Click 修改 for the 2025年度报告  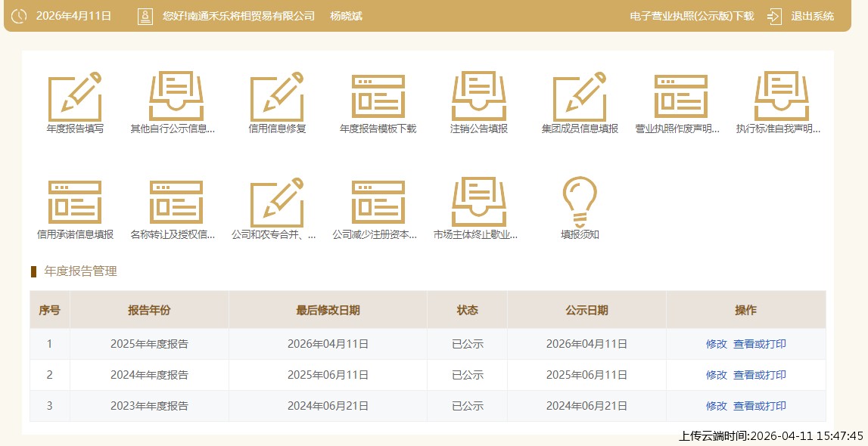coord(716,344)
